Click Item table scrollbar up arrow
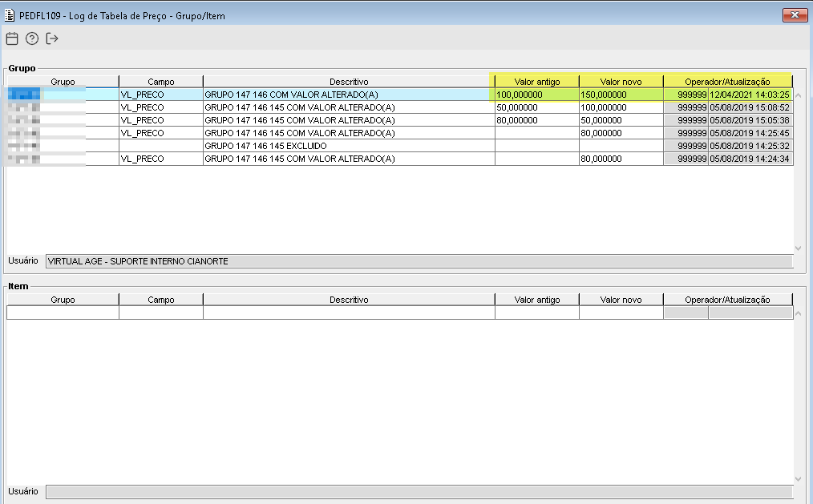 799,313
